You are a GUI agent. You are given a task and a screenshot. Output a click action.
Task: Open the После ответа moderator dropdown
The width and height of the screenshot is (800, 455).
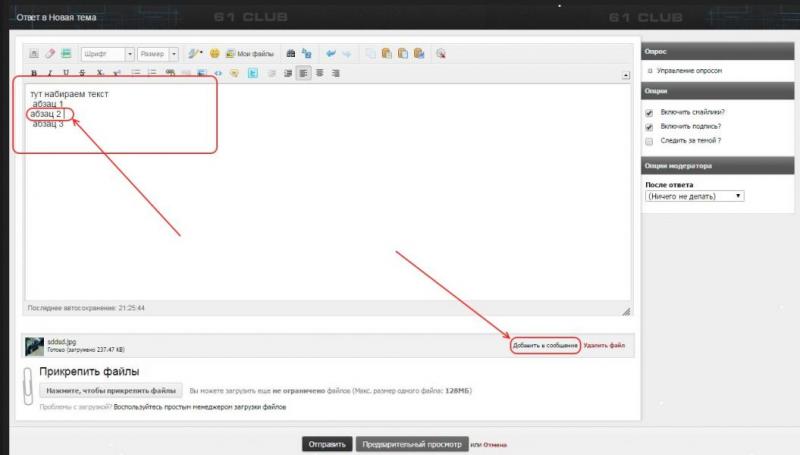tap(694, 196)
